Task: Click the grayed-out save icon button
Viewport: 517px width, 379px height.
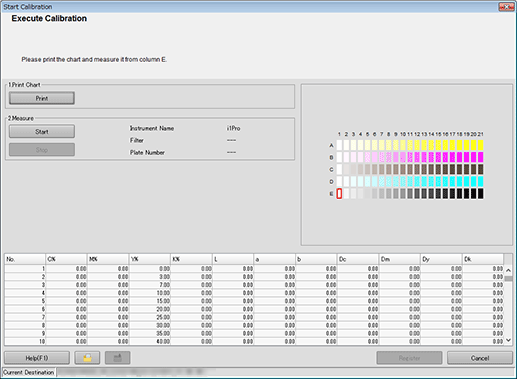Action: pyautogui.click(x=117, y=358)
